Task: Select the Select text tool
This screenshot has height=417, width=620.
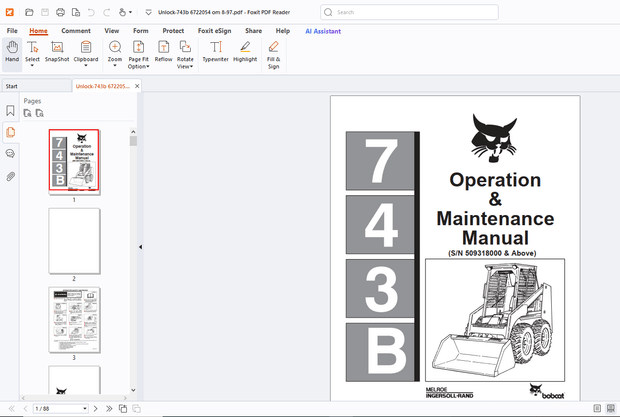Action: pyautogui.click(x=32, y=50)
